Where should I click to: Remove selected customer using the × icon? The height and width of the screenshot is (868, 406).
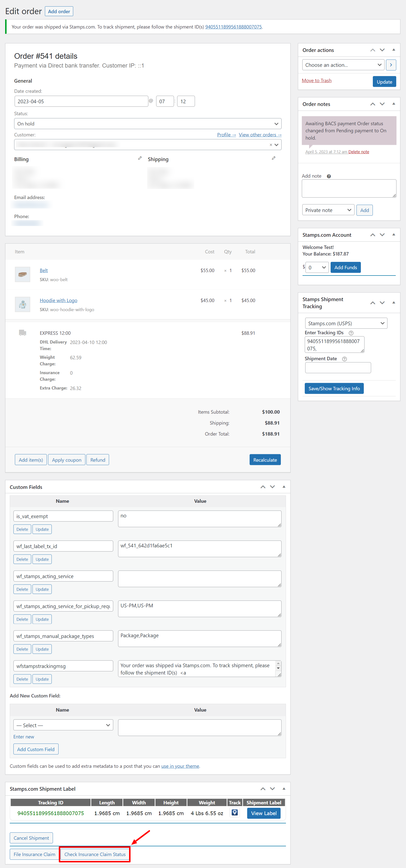point(271,145)
